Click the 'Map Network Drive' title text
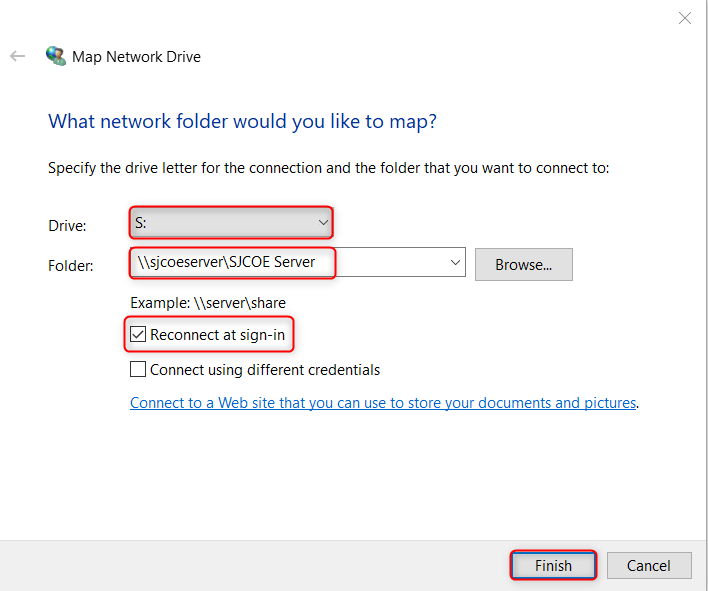 click(x=136, y=57)
